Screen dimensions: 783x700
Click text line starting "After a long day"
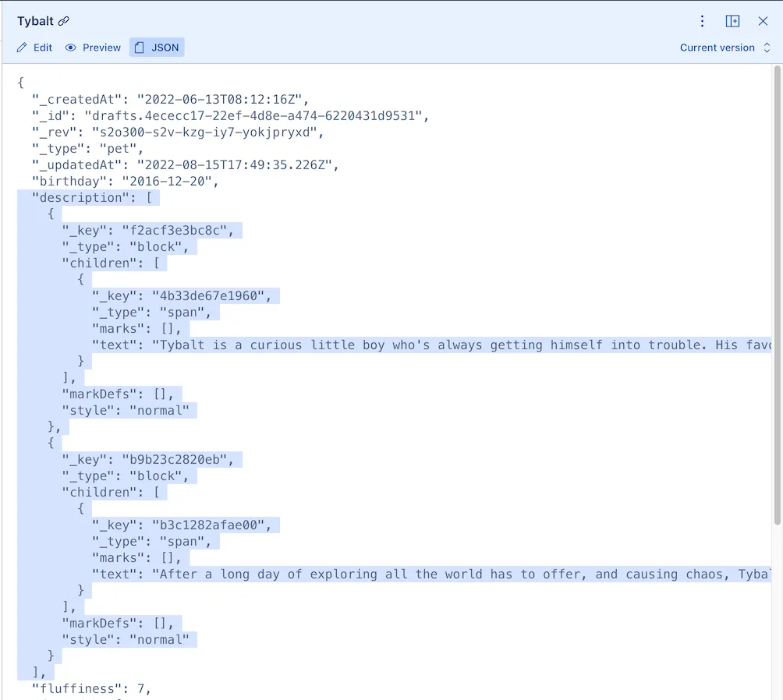pos(460,574)
